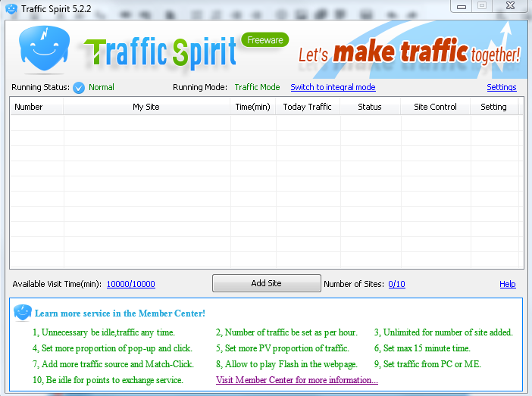
Task: Click the 'Running Mode:' label
Action: [200, 87]
